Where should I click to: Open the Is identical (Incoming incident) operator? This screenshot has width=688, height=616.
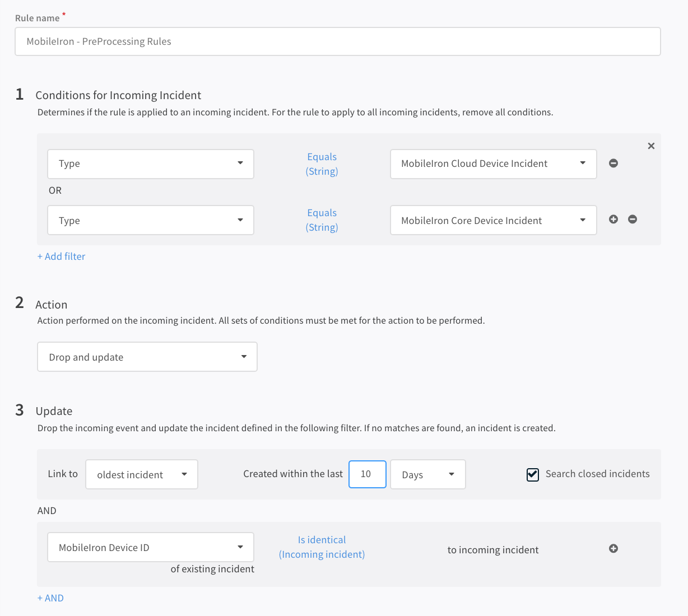(322, 547)
